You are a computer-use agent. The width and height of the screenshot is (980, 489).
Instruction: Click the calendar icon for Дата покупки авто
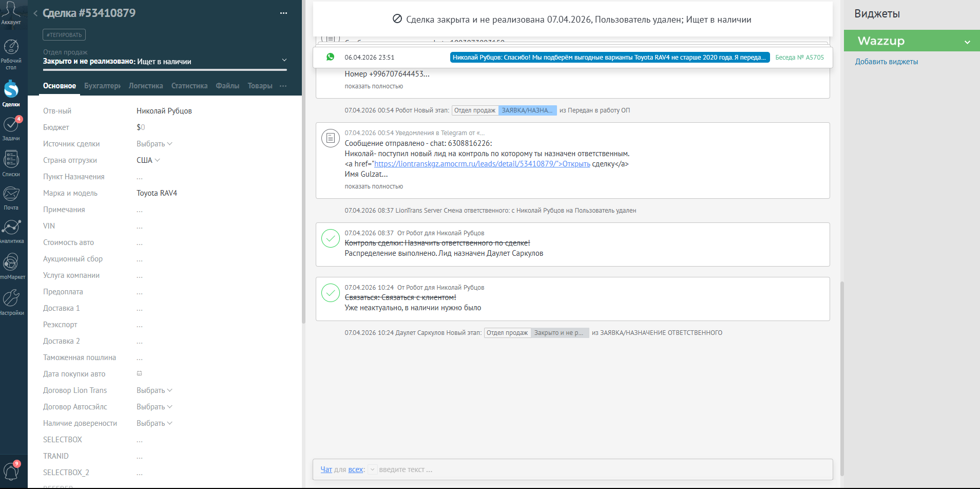tap(139, 373)
